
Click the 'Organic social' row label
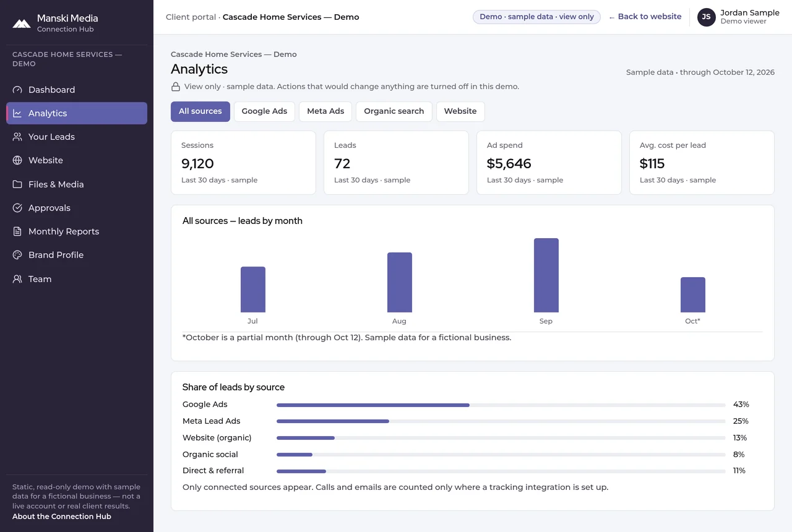pos(210,455)
